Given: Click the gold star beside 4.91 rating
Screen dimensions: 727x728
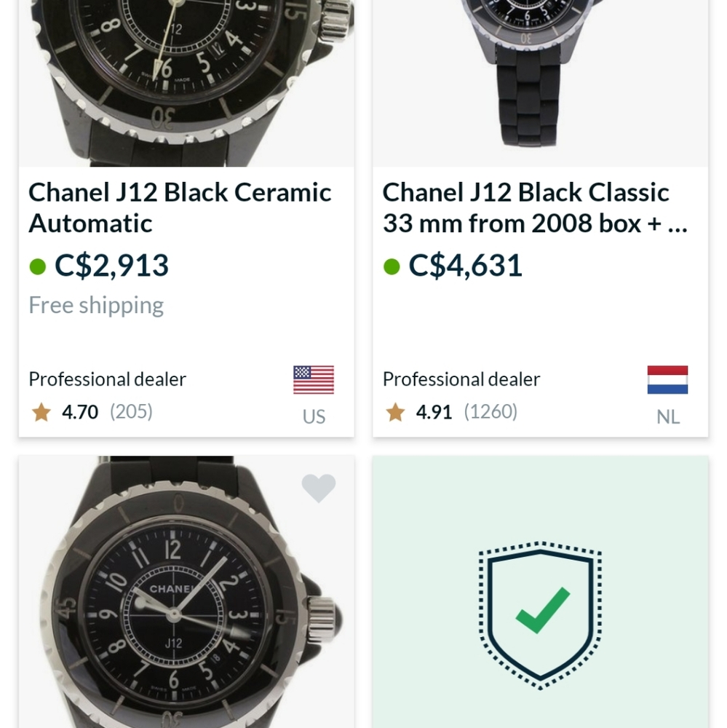Looking at the screenshot, I should point(396,412).
